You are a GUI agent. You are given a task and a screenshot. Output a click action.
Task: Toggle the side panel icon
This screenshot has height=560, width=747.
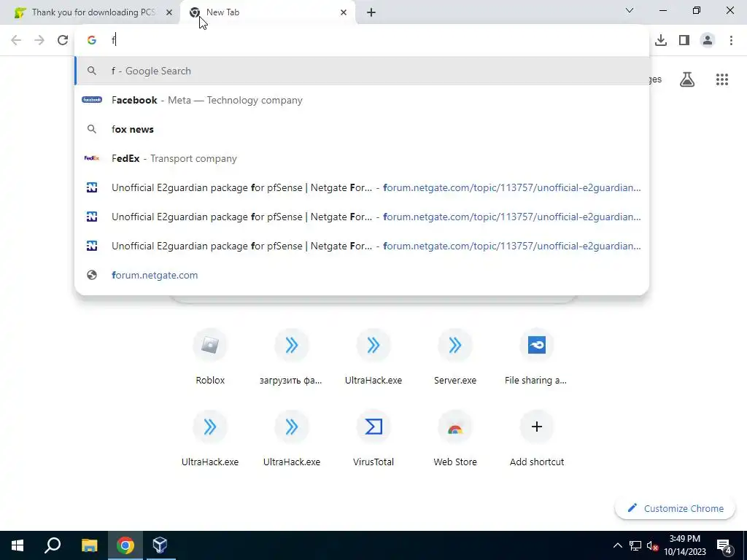tap(684, 40)
